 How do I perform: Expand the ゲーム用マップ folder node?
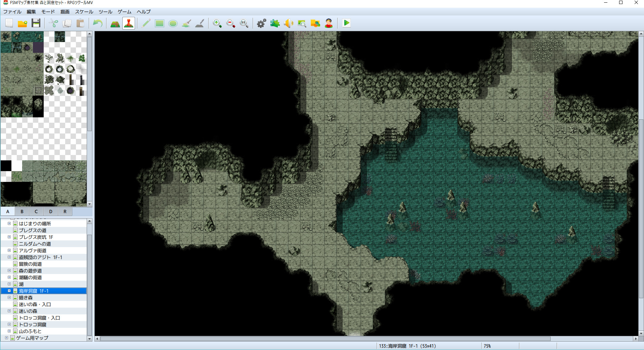pyautogui.click(x=6, y=338)
